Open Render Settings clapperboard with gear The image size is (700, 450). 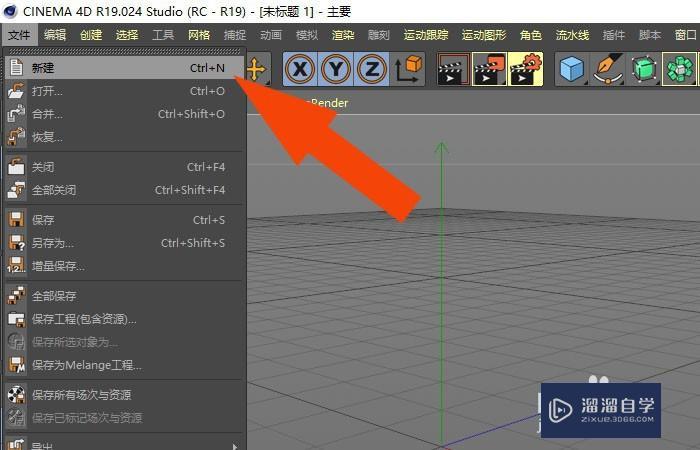(525, 69)
